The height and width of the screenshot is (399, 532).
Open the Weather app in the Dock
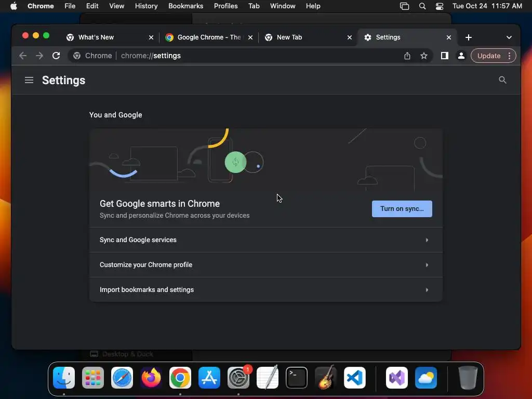[x=426, y=378]
